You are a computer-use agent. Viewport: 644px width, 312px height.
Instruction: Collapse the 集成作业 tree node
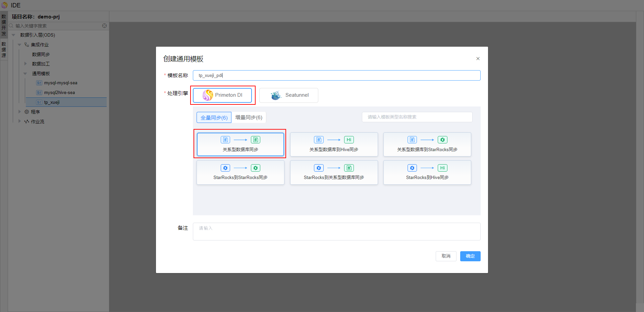(19, 45)
